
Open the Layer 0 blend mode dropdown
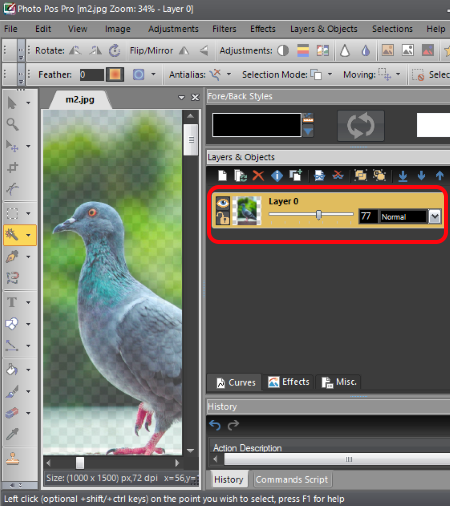pos(435,217)
